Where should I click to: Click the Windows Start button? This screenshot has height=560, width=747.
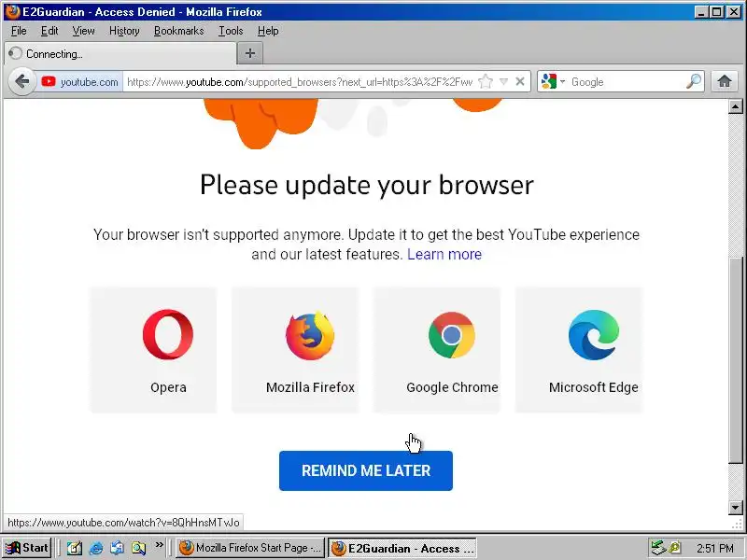tap(27, 548)
